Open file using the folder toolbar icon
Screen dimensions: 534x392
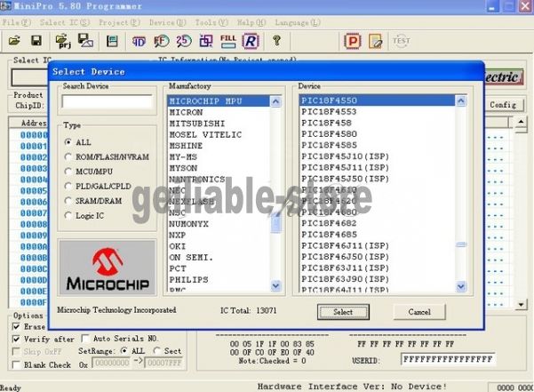coord(14,41)
